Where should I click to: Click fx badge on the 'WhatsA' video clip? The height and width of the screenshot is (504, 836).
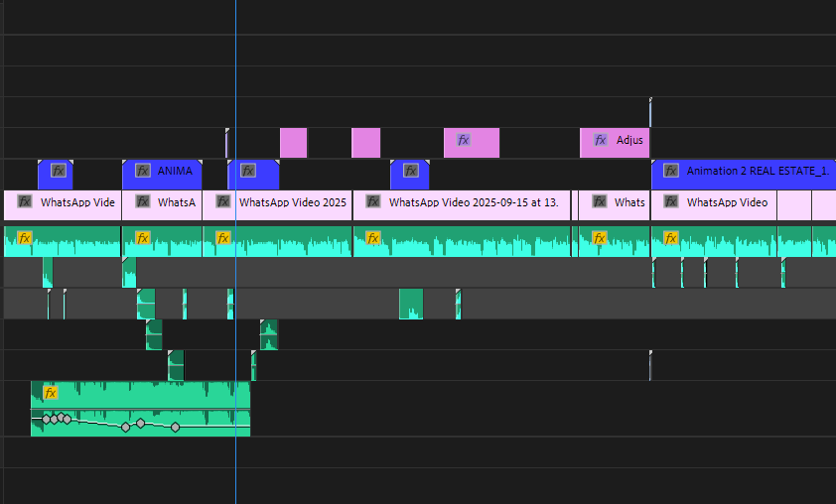pos(142,201)
